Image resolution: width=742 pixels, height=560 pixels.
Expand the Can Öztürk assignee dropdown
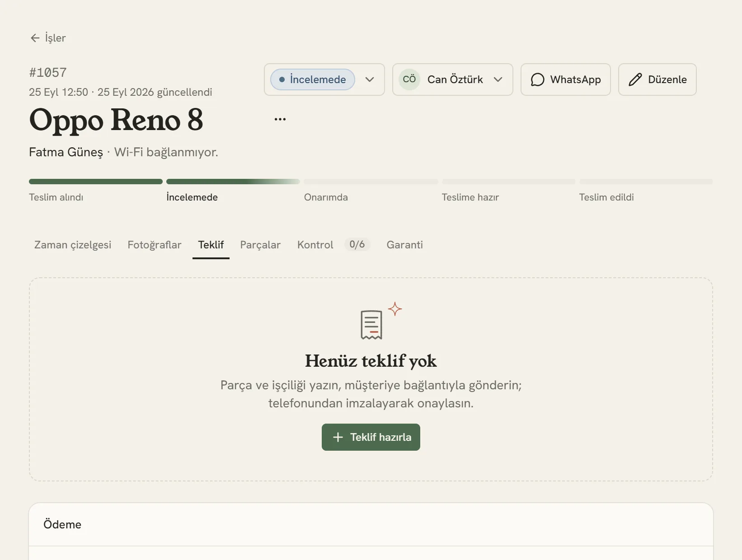tap(453, 79)
